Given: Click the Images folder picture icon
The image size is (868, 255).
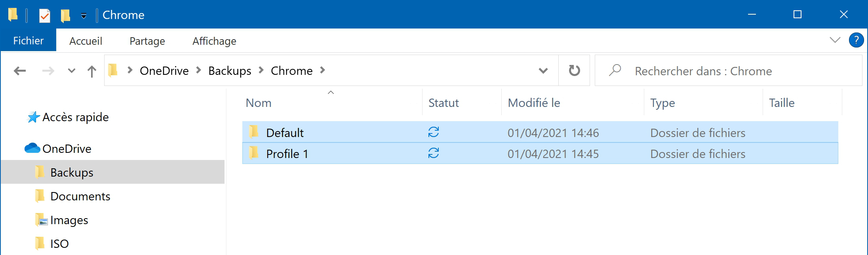Looking at the screenshot, I should (41, 219).
